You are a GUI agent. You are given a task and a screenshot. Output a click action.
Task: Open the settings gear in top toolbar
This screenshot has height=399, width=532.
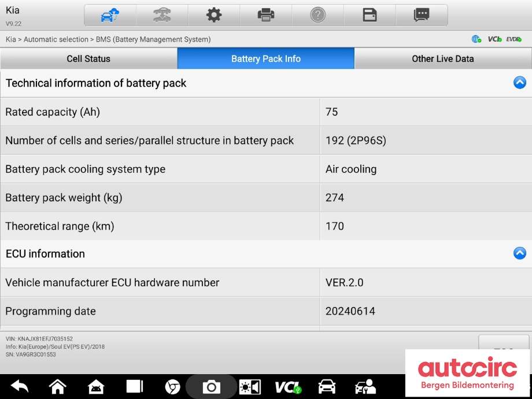pyautogui.click(x=214, y=15)
